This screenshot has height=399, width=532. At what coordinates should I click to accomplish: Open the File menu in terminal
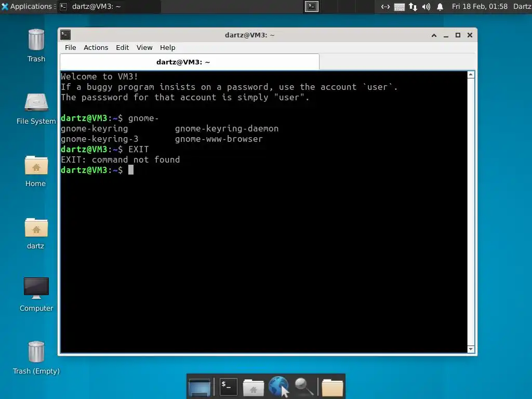(71, 47)
